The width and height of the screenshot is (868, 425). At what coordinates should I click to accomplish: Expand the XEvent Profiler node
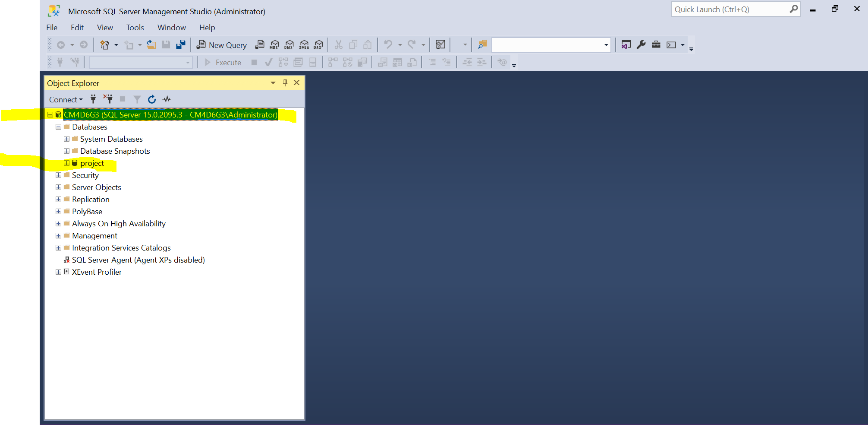point(58,272)
